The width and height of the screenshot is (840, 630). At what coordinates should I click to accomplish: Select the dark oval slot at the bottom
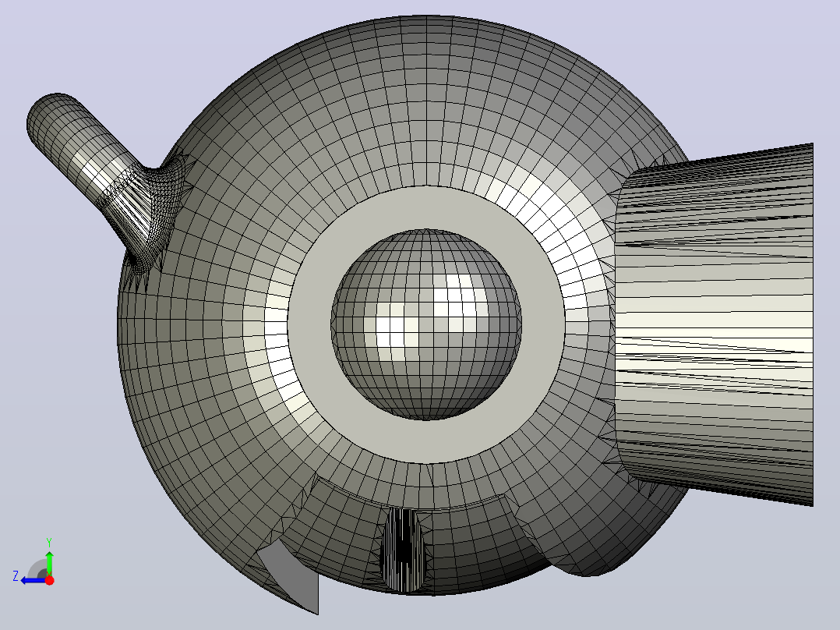(x=403, y=550)
